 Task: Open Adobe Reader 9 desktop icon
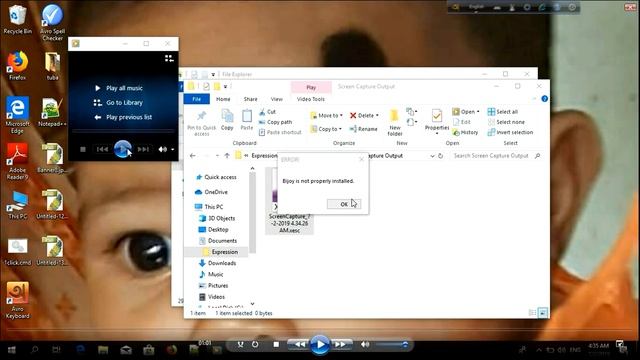[17, 162]
